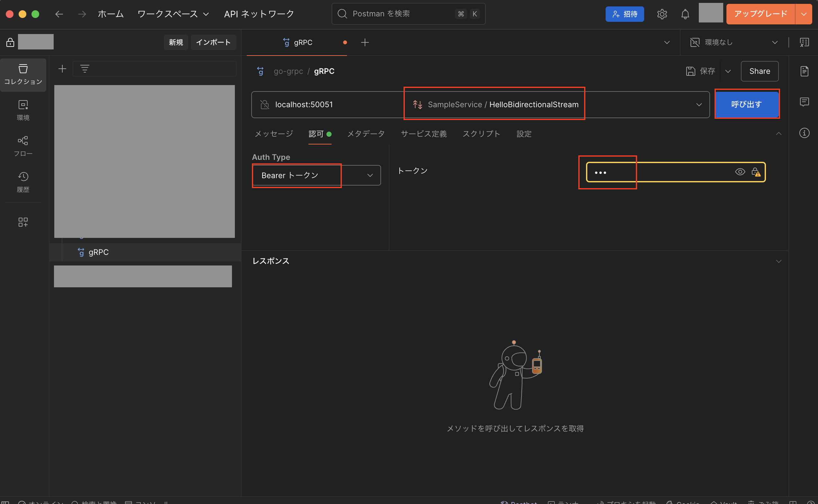The width and height of the screenshot is (818, 504).
Task: Click the filter icon in collections search
Action: (x=85, y=69)
